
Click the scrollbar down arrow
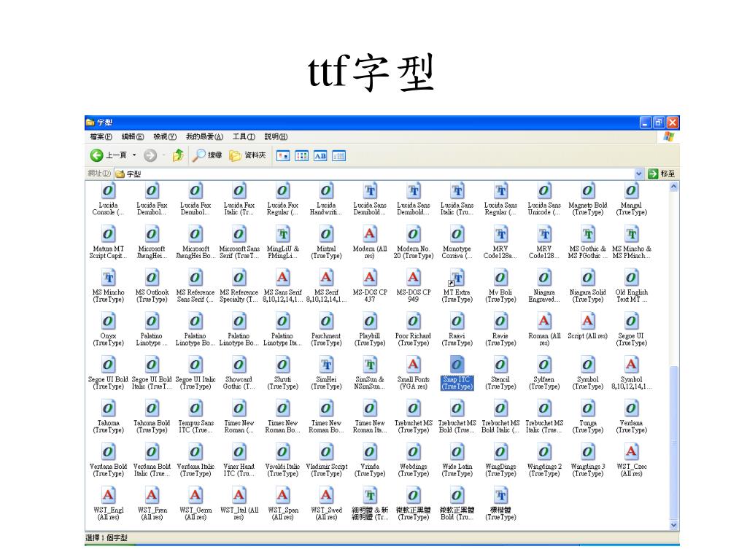673,525
